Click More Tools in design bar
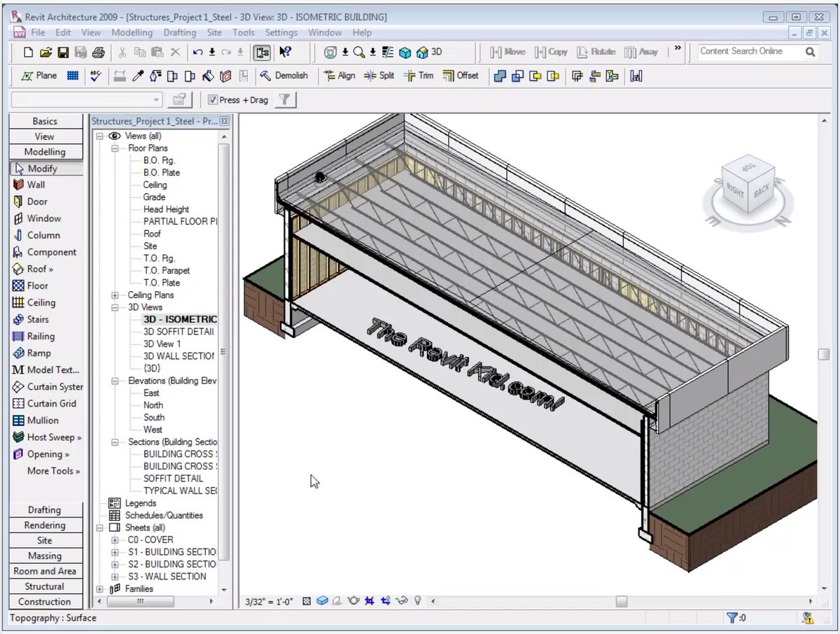This screenshot has width=840, height=634. click(53, 471)
